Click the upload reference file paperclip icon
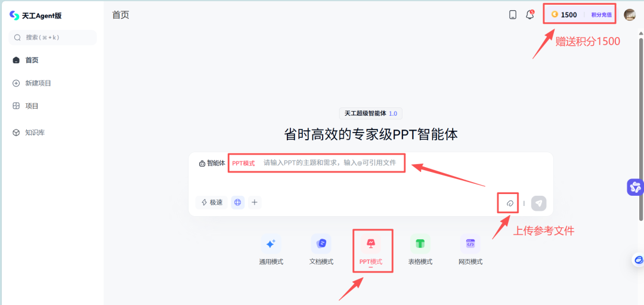The width and height of the screenshot is (644, 305). click(x=510, y=203)
